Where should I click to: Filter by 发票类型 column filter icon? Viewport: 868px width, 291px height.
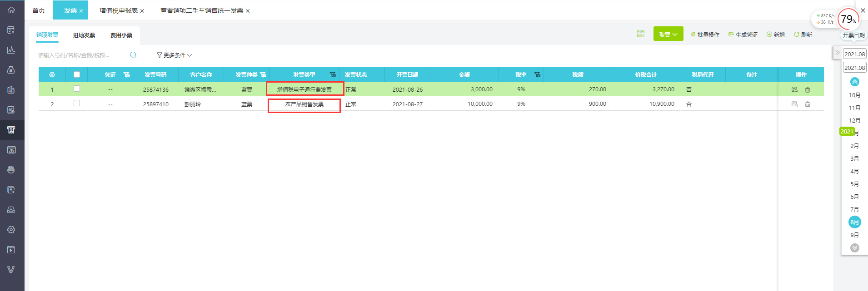tap(333, 75)
